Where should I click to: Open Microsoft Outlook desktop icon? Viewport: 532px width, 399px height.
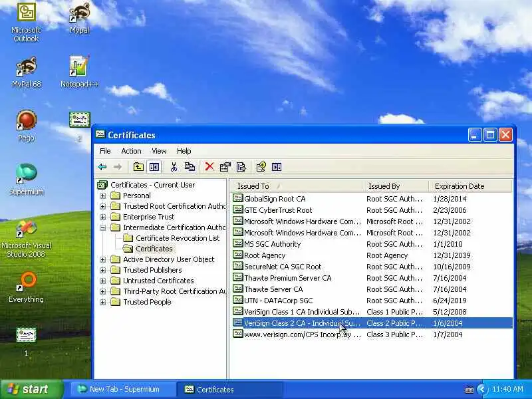(x=26, y=23)
